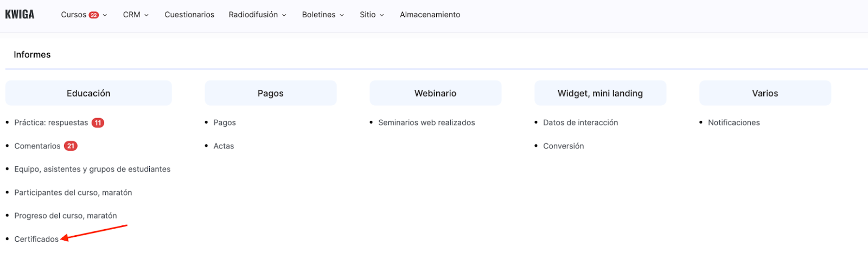
Task: Go to Cuestionarios in the navigation
Action: click(x=189, y=15)
